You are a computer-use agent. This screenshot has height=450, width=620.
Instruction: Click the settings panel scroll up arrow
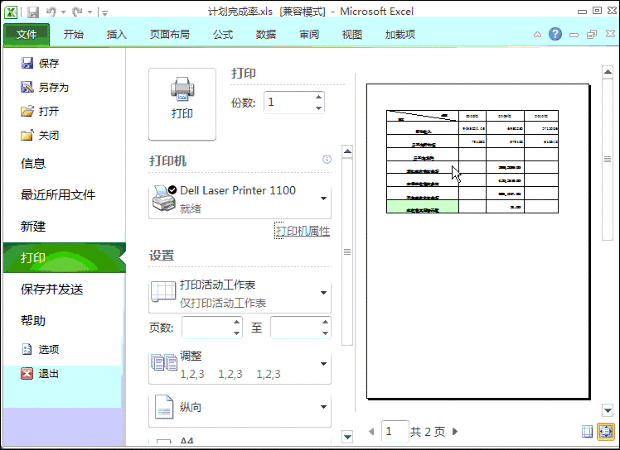[347, 151]
